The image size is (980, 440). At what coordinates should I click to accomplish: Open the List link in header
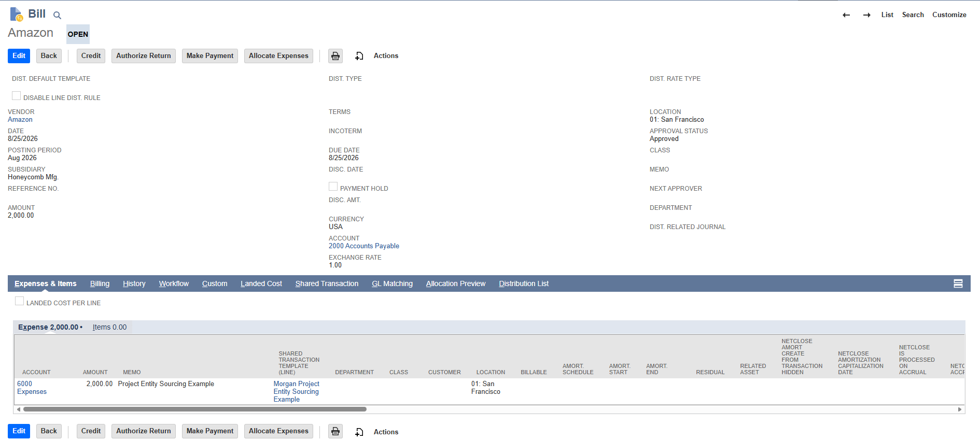pyautogui.click(x=887, y=15)
